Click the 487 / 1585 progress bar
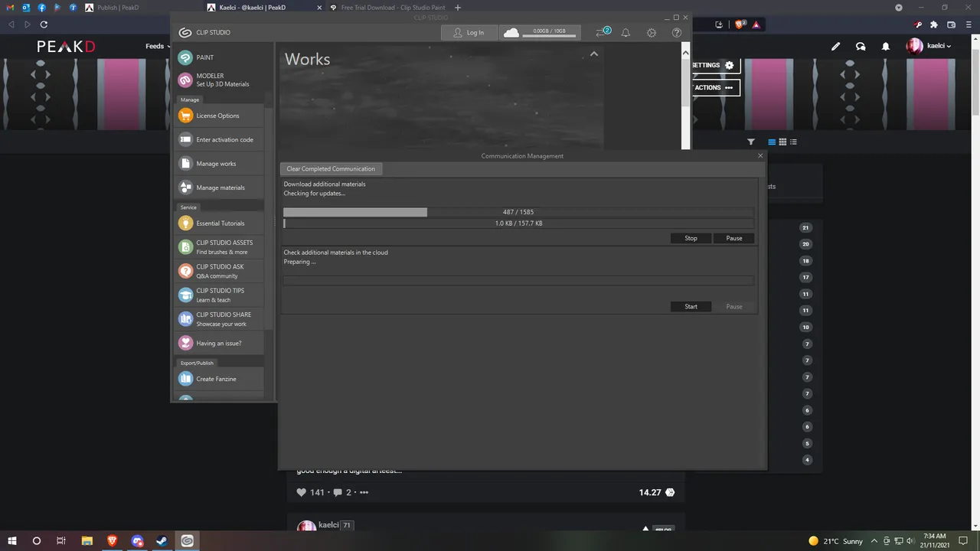 point(518,212)
